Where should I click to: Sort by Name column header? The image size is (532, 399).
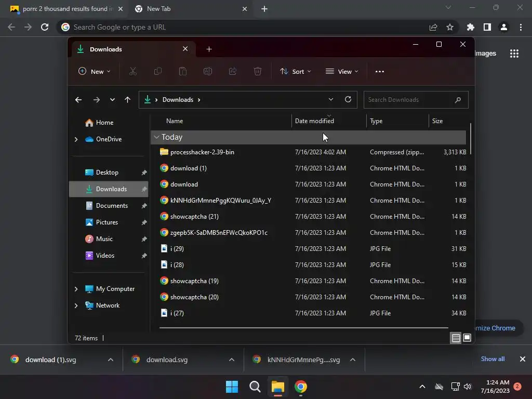coord(221,121)
